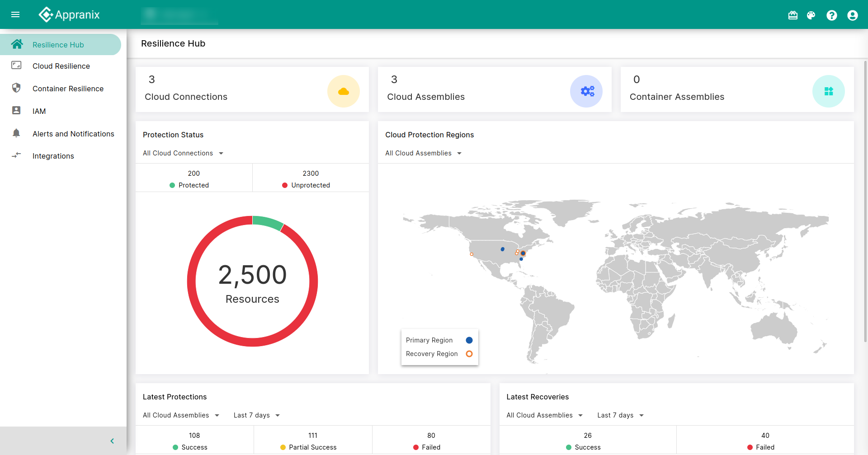Screen dimensions: 868x455
Task: Go to Cloud Resilience in sidebar
Action: pyautogui.click(x=61, y=66)
